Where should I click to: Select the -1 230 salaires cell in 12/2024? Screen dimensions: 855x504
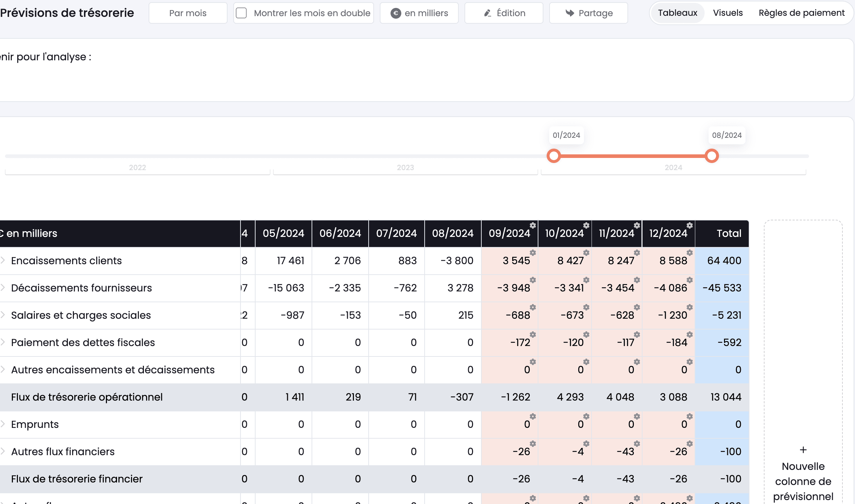[669, 315]
